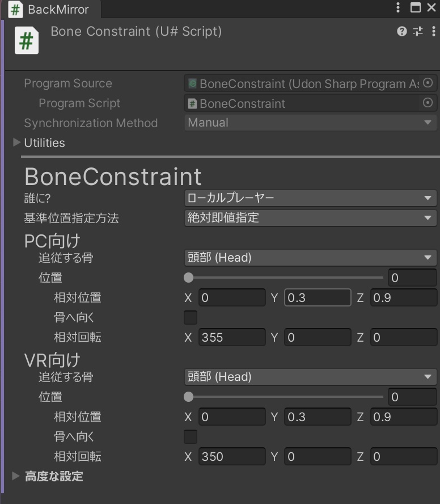The height and width of the screenshot is (504, 440).
Task: Enable 骨へ向く checkbox under PC向け
Action: (x=191, y=317)
